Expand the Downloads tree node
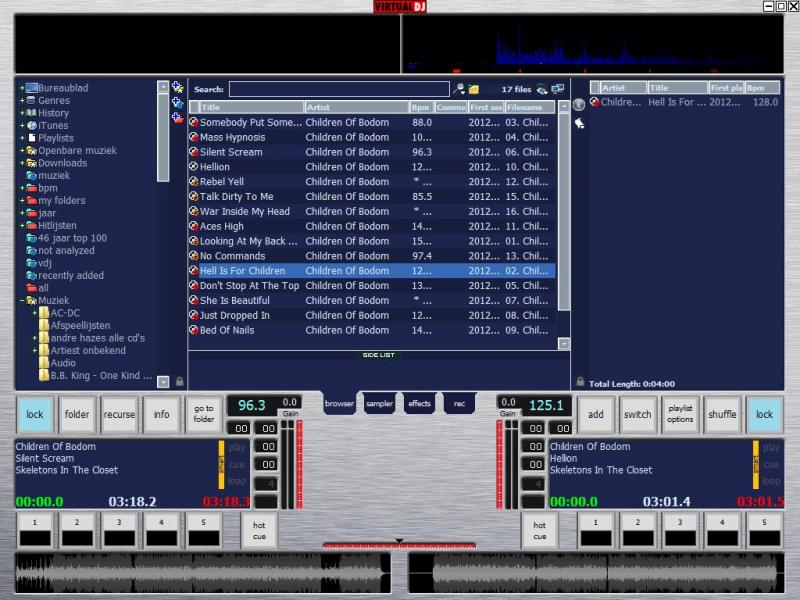 tap(22, 163)
